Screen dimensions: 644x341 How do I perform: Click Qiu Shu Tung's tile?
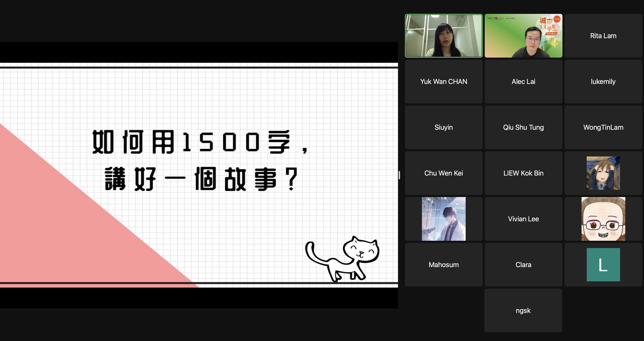point(523,127)
